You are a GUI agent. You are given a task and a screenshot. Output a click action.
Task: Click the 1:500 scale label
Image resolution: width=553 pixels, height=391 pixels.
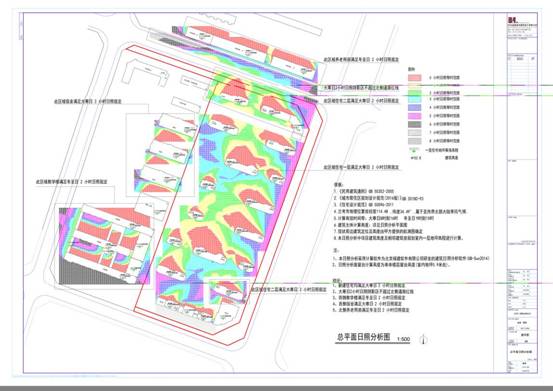(x=403, y=339)
